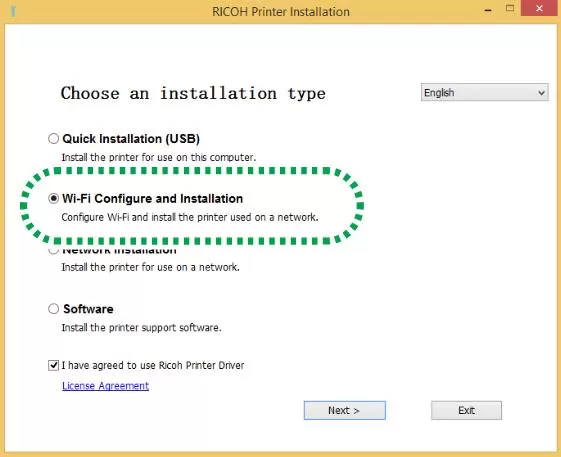This screenshot has width=561, height=457.
Task: Open the License Agreement link
Action: pos(106,386)
